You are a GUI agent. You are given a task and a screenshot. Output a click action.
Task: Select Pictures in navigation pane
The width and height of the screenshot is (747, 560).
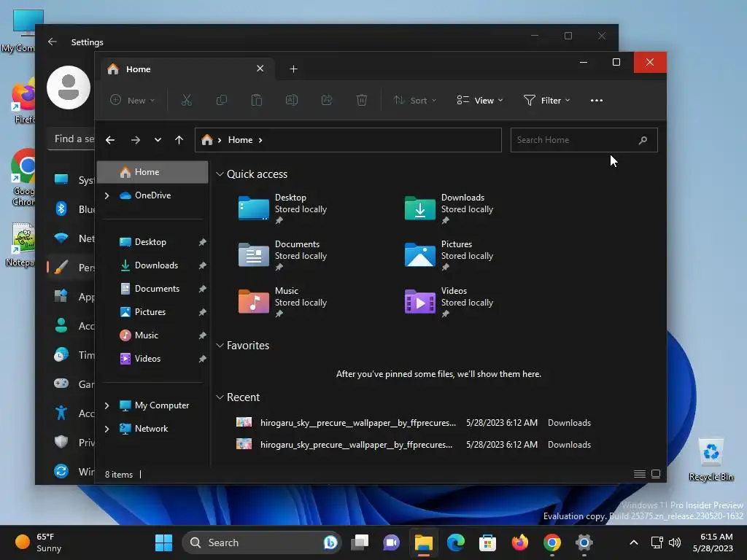pyautogui.click(x=152, y=312)
